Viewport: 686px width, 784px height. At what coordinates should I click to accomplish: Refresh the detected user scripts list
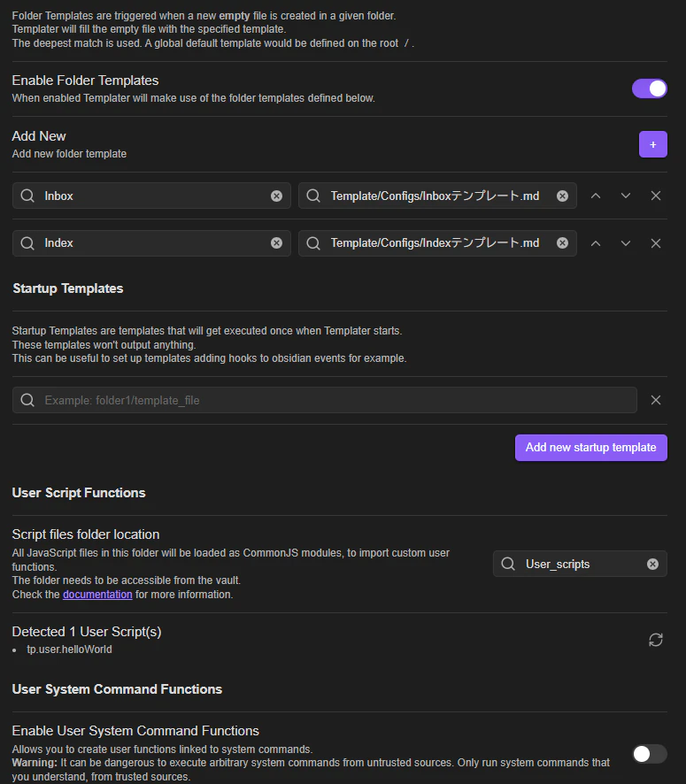tap(656, 640)
